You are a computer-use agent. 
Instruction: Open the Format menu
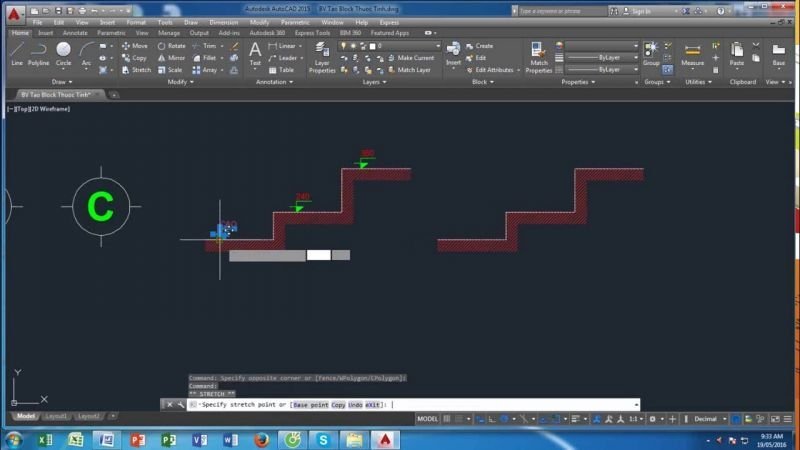coord(135,21)
